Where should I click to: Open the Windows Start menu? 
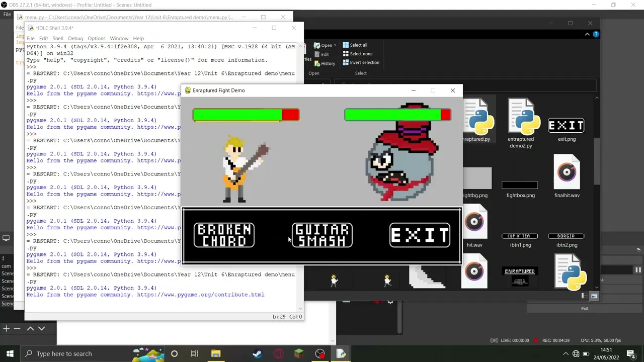pyautogui.click(x=10, y=353)
